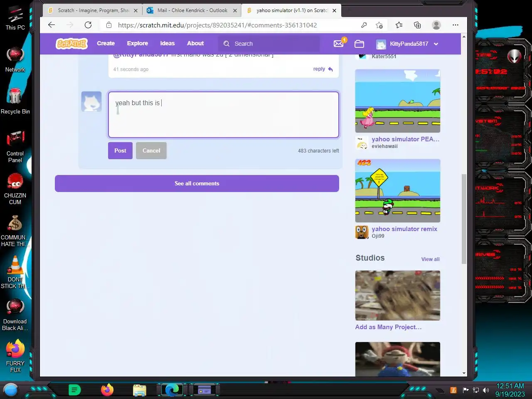Open the browser profile avatar icon
Image resolution: width=532 pixels, height=399 pixels.
pos(436,25)
